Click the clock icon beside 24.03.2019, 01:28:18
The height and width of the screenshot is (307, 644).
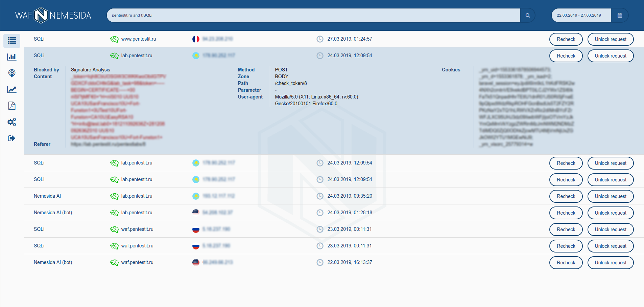(x=320, y=213)
